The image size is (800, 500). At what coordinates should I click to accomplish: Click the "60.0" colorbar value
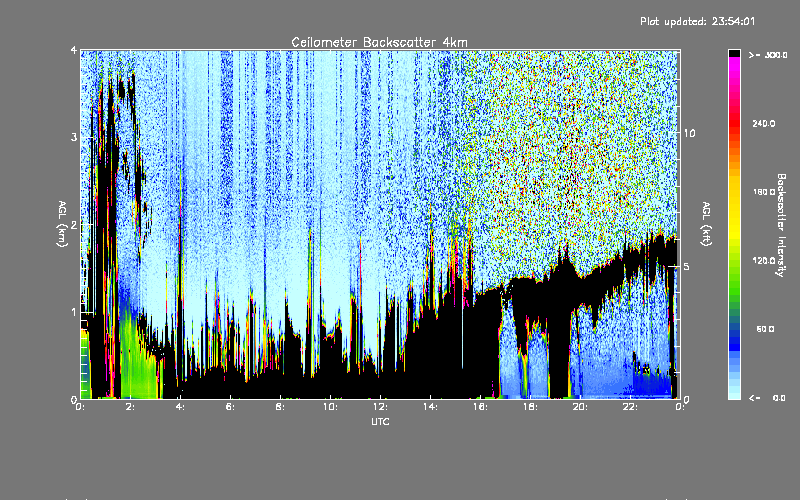[765, 329]
